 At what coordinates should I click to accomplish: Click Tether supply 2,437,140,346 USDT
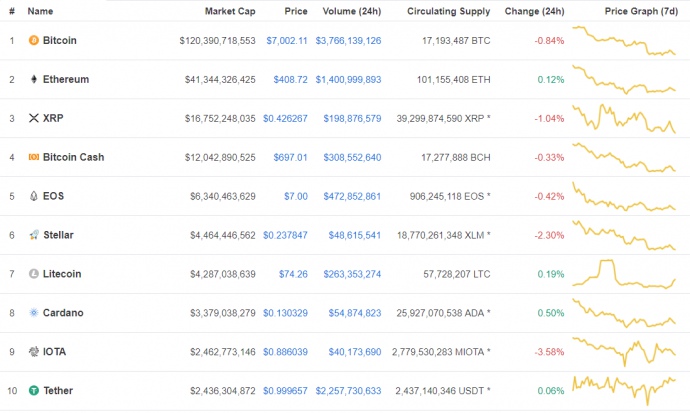(x=443, y=391)
